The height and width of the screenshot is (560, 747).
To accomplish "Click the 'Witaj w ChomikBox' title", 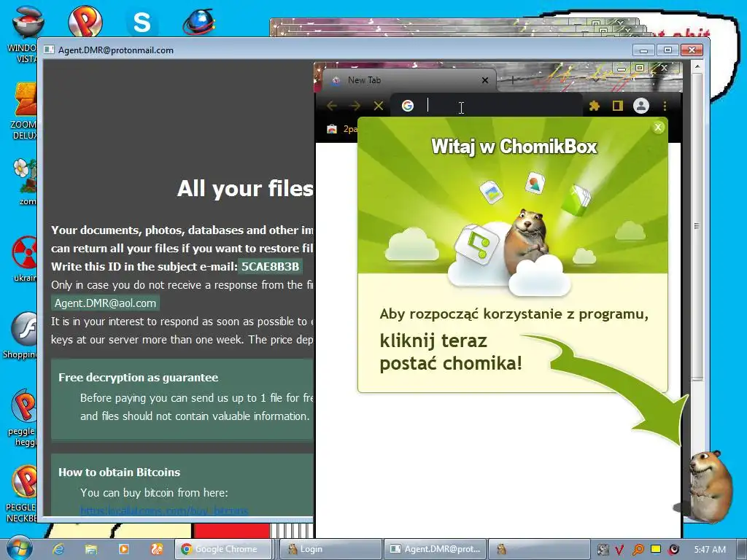I will [514, 146].
